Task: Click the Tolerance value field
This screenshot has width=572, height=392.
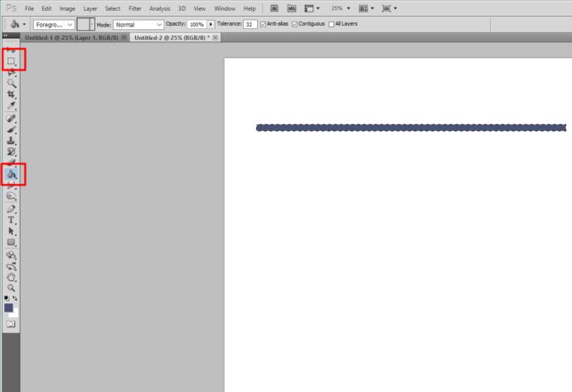Action: 250,24
